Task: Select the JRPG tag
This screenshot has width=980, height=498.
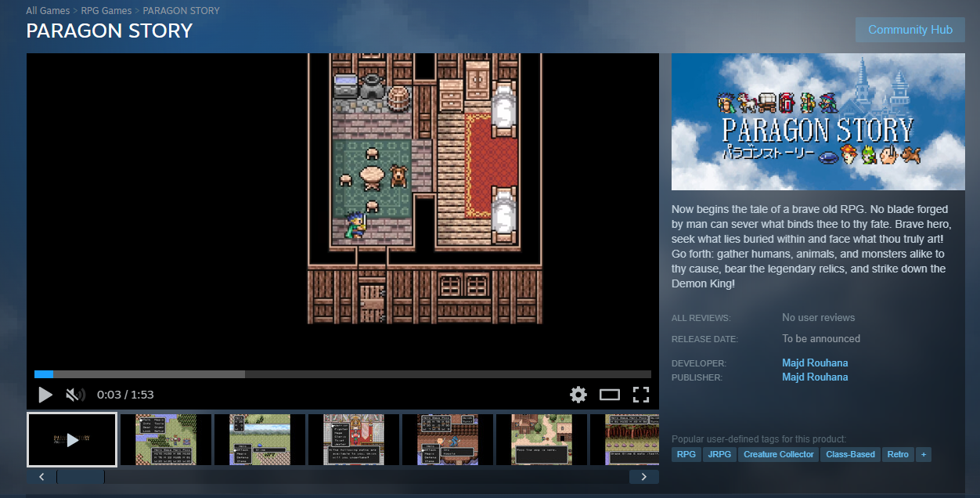Action: coord(719,454)
